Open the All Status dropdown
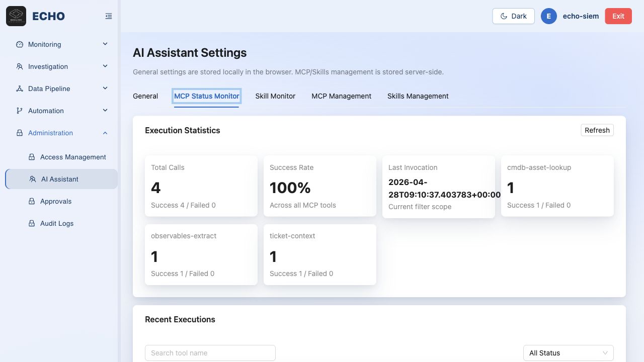 click(569, 353)
